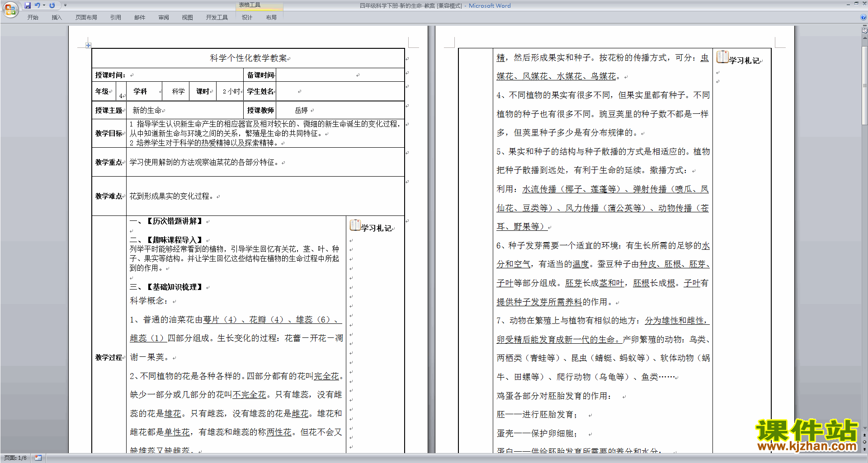Viewport: 868px width, 463px height.
Task: Click the 授课教师 cell label
Action: (x=260, y=110)
